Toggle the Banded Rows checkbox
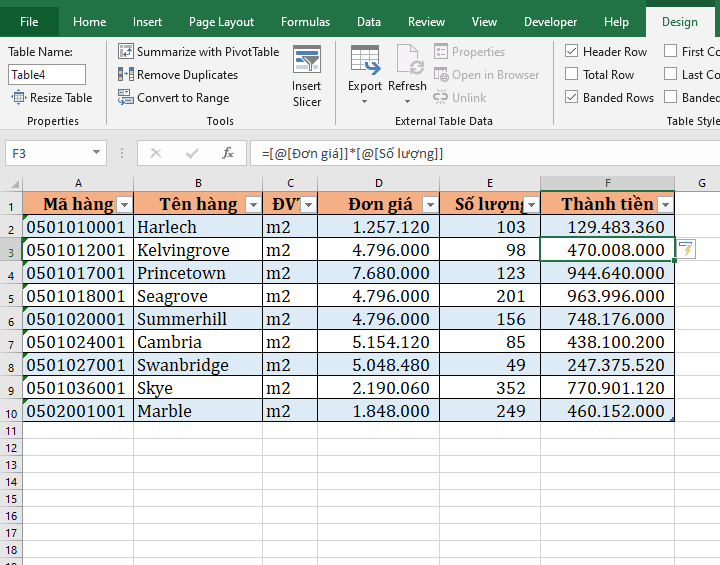The image size is (720, 565). (571, 98)
